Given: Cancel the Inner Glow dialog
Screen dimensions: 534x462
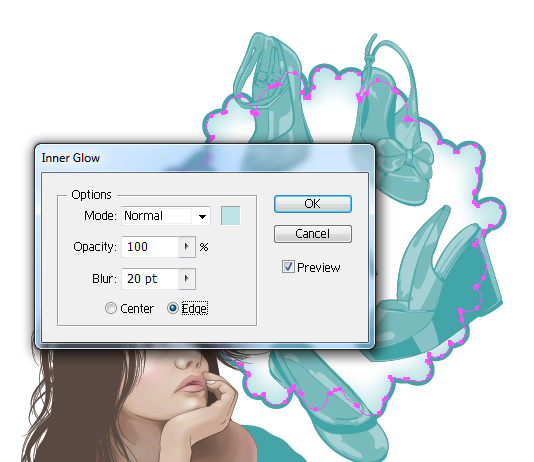Looking at the screenshot, I should (x=313, y=234).
